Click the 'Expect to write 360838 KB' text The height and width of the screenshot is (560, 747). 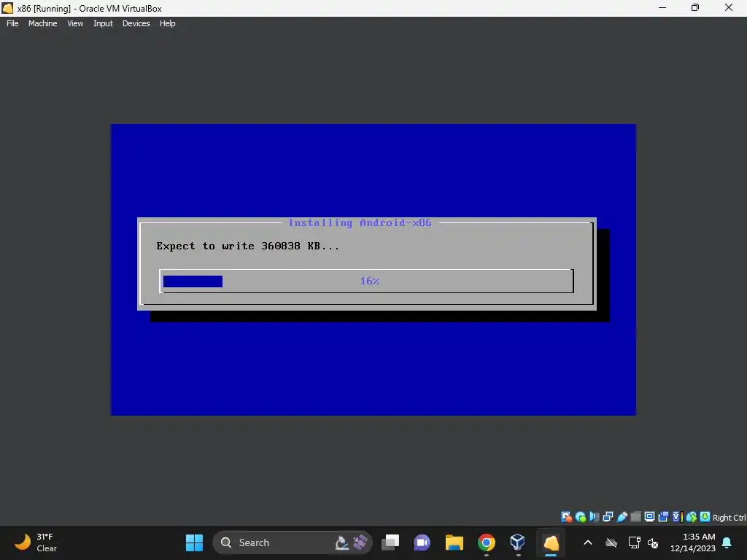tap(248, 246)
